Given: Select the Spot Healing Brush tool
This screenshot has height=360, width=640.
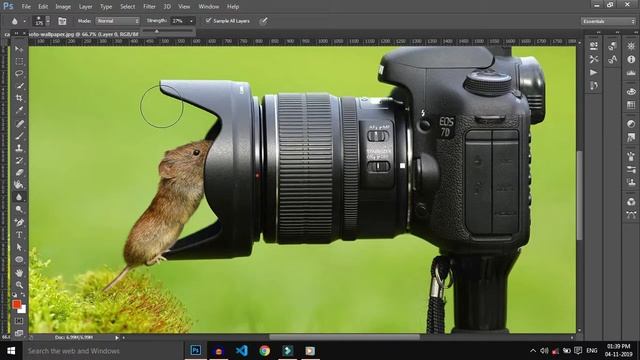Looking at the screenshot, I should coord(19,123).
